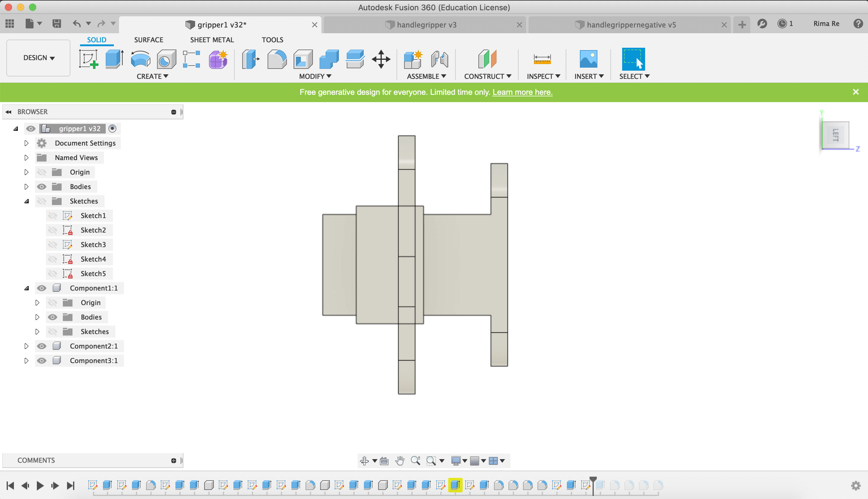Image resolution: width=868 pixels, height=499 pixels.
Task: Click the Learn more here link
Action: tap(522, 92)
